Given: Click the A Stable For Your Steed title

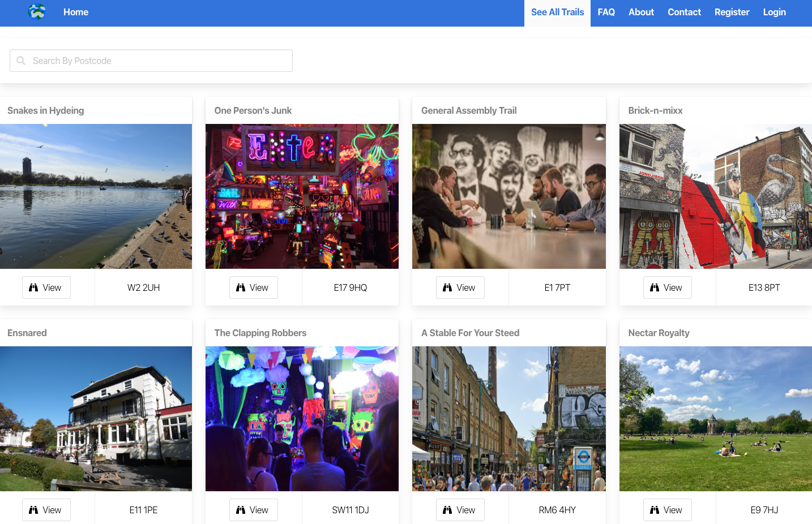Looking at the screenshot, I should [471, 333].
